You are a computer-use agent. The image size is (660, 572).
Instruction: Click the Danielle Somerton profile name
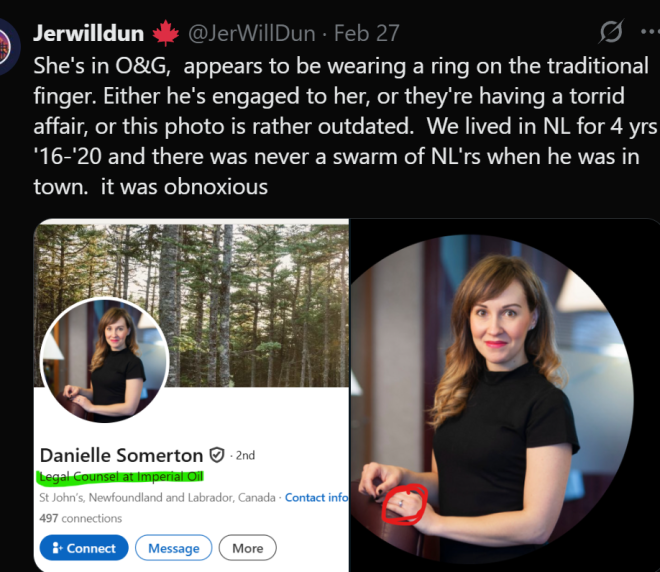click(121, 455)
